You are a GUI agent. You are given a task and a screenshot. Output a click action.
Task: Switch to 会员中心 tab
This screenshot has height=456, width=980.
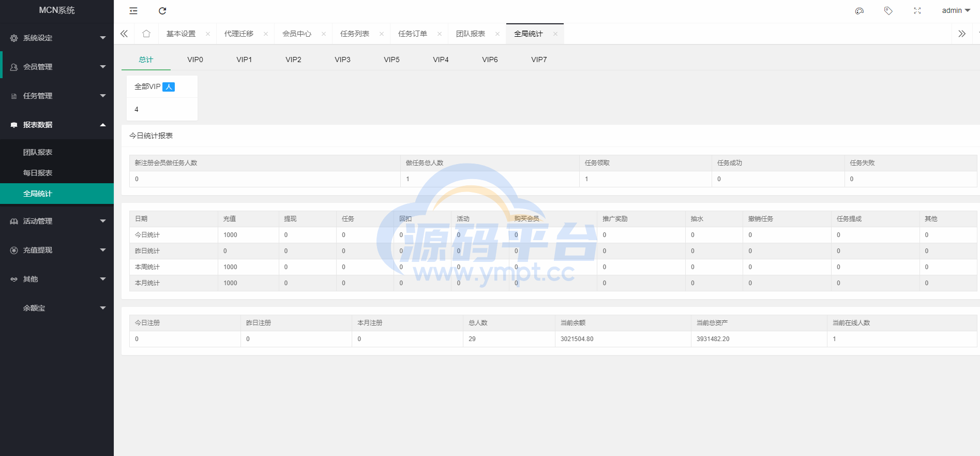(297, 34)
